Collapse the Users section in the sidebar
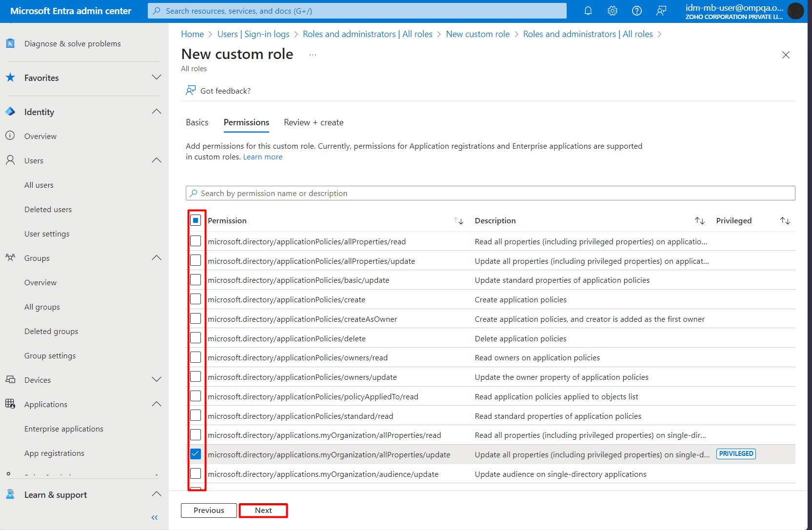Viewport: 812px width, 530px height. coord(156,160)
